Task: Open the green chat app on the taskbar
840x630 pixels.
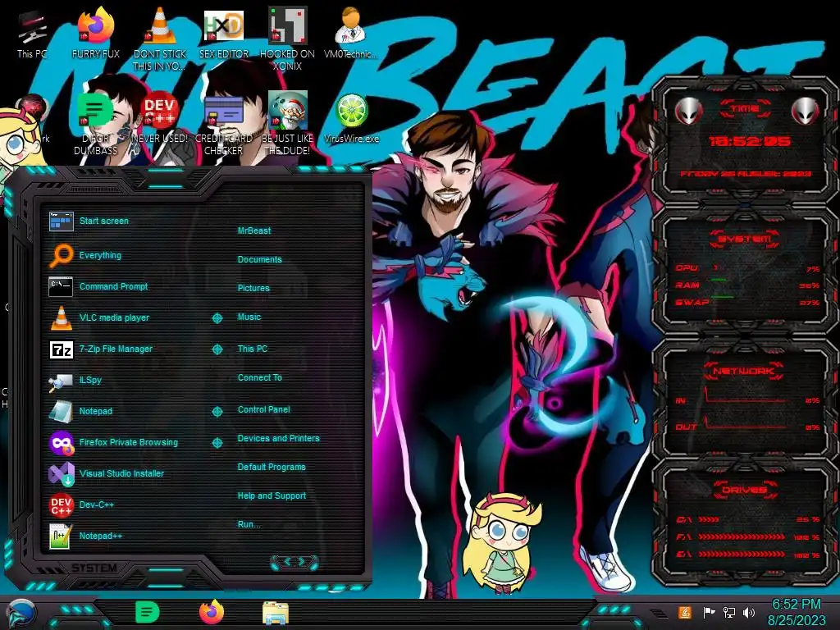Action: click(x=148, y=612)
